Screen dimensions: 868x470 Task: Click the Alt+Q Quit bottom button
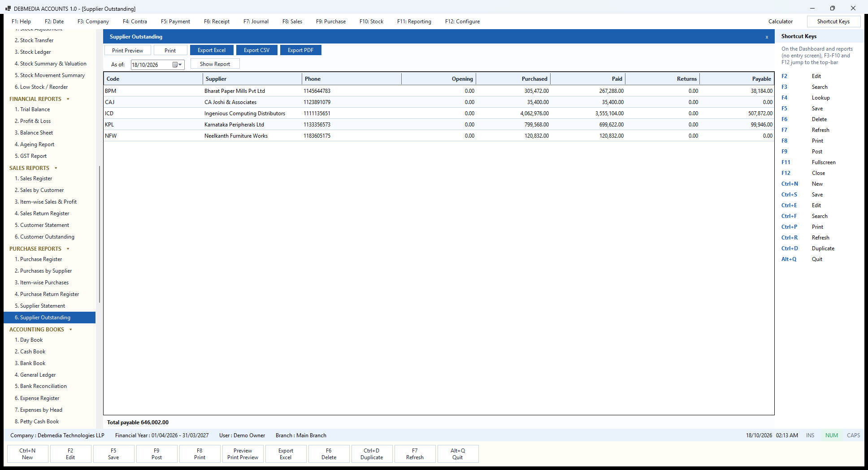pyautogui.click(x=458, y=454)
